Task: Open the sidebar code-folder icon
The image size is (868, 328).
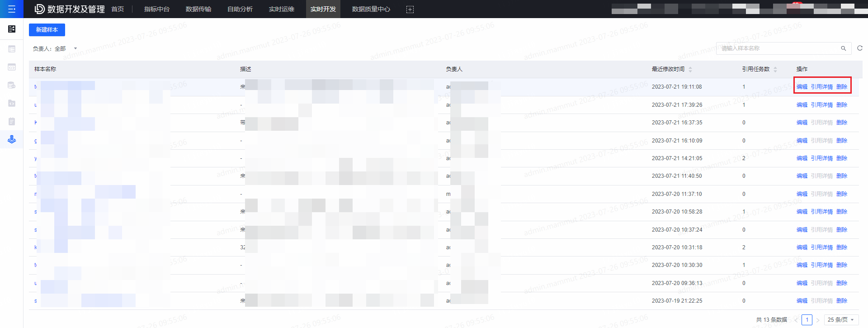Action: coord(12,103)
